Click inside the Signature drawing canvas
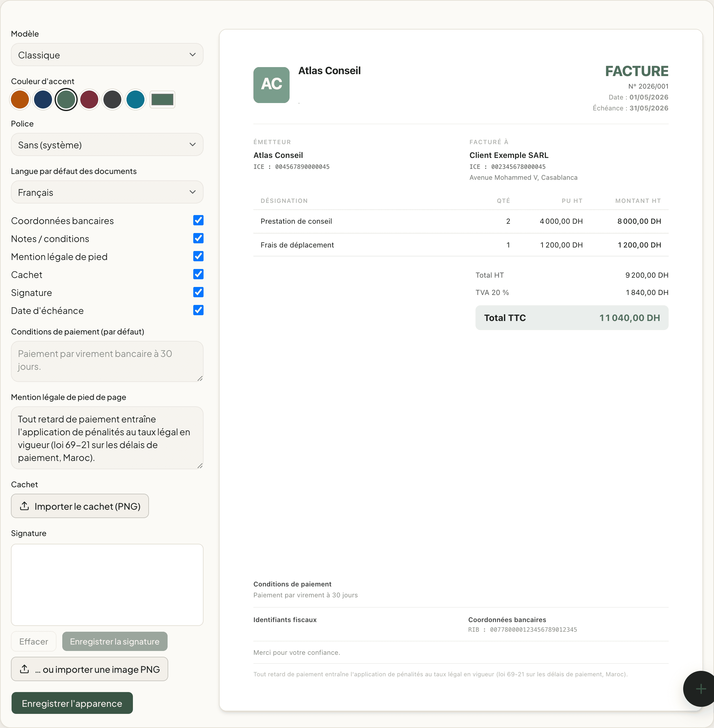Screen dimensions: 714x728 point(107,585)
